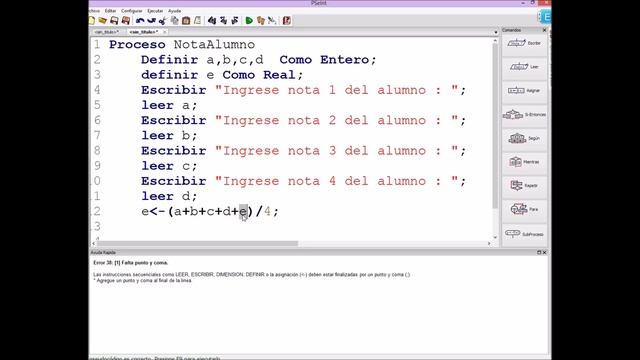Click 'Ingrese nota 4 del alumno' string

(337, 181)
